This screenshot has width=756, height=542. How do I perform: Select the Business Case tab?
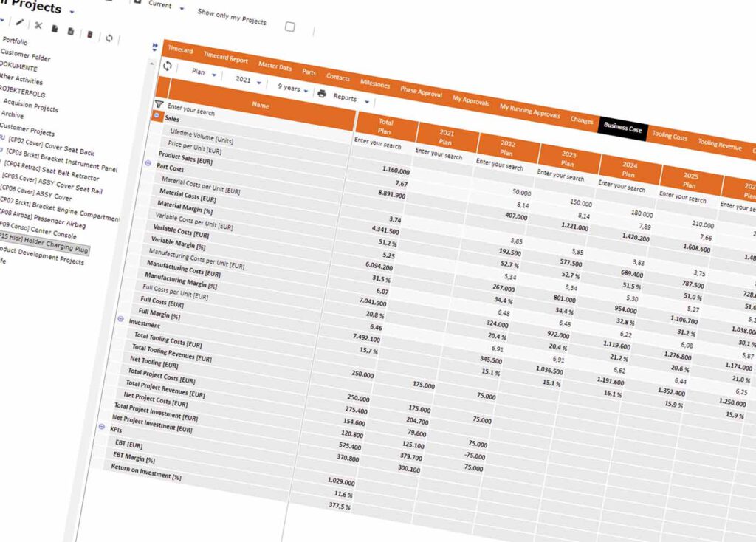pyautogui.click(x=623, y=128)
